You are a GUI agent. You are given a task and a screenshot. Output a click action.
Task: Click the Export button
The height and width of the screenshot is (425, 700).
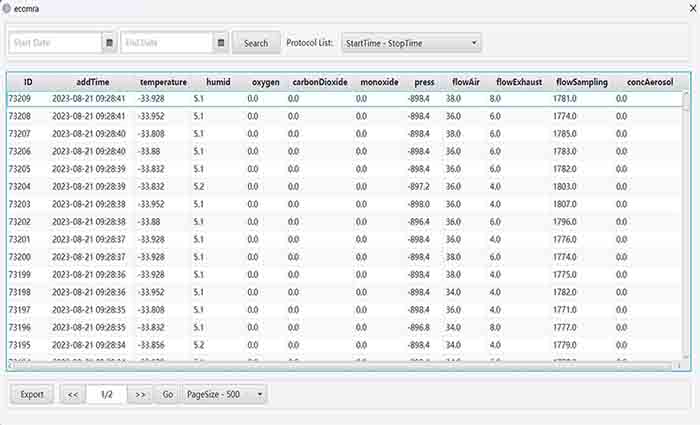[32, 394]
